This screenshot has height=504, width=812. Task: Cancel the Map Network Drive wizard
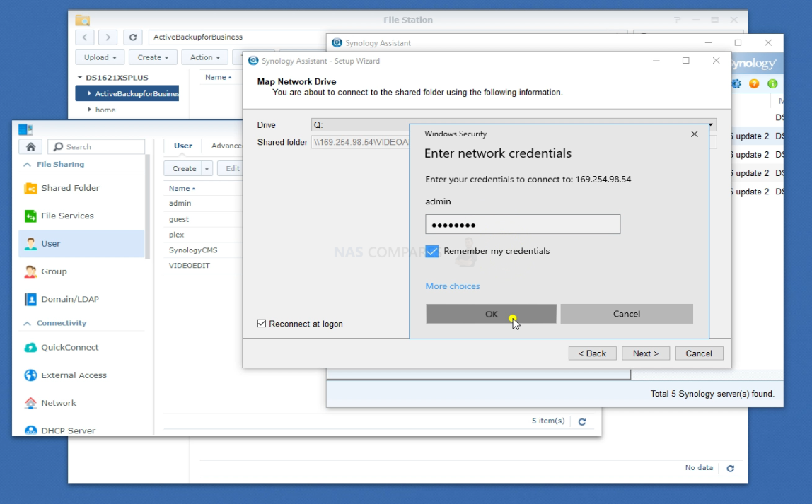coord(699,353)
